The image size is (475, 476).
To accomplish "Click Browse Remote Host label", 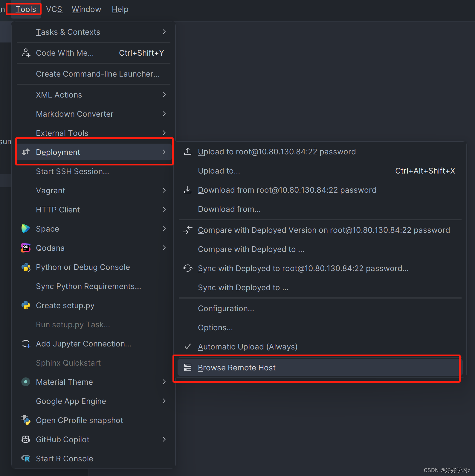I will point(237,367).
